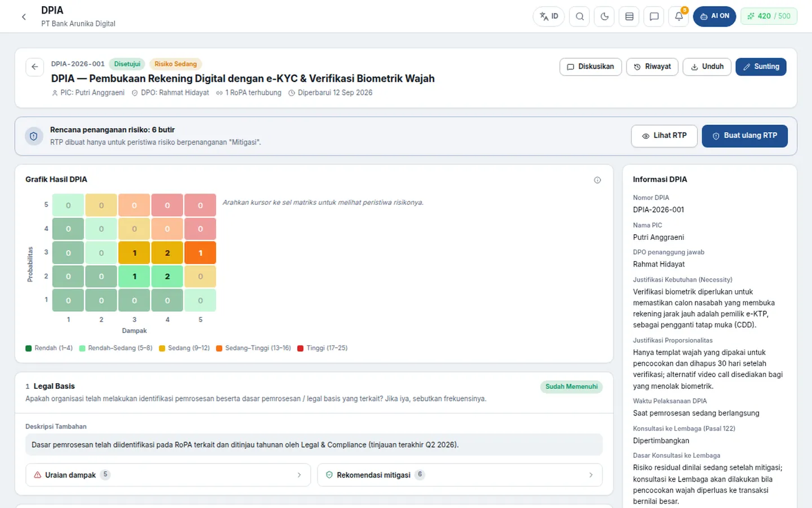Click the Rendah (1–4) legend swatch

tap(29, 348)
